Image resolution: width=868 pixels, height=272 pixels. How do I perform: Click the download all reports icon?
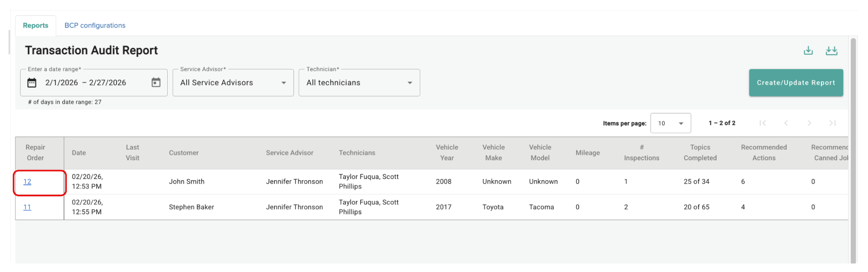(831, 51)
